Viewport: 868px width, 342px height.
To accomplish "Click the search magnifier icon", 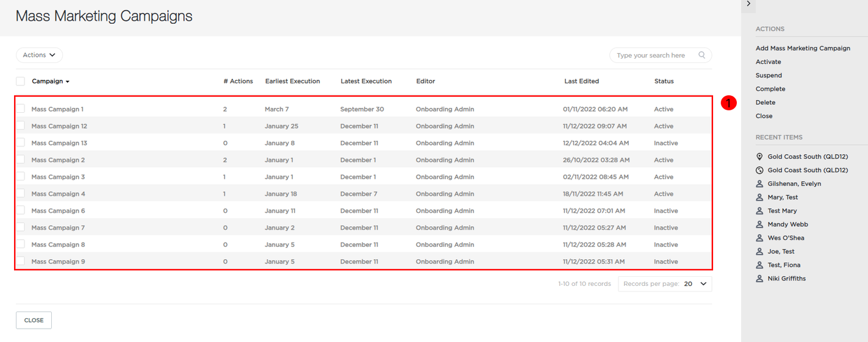I will click(702, 55).
